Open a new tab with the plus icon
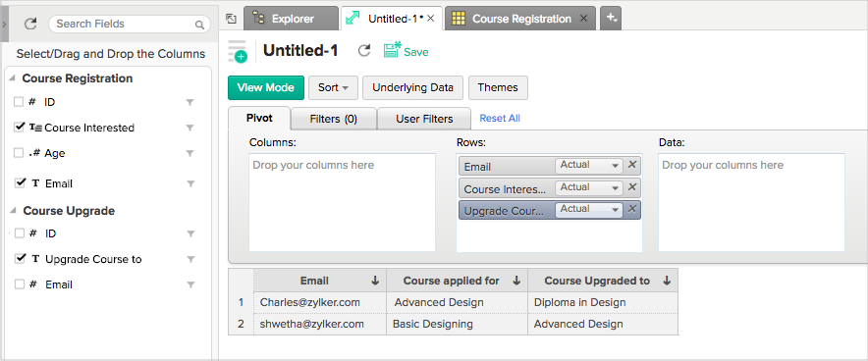The height and width of the screenshot is (361, 868). [611, 19]
